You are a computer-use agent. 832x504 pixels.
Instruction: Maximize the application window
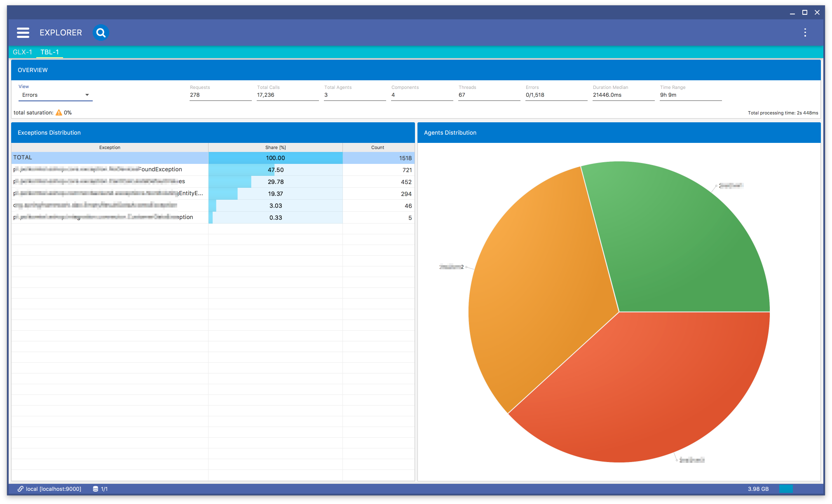[804, 13]
